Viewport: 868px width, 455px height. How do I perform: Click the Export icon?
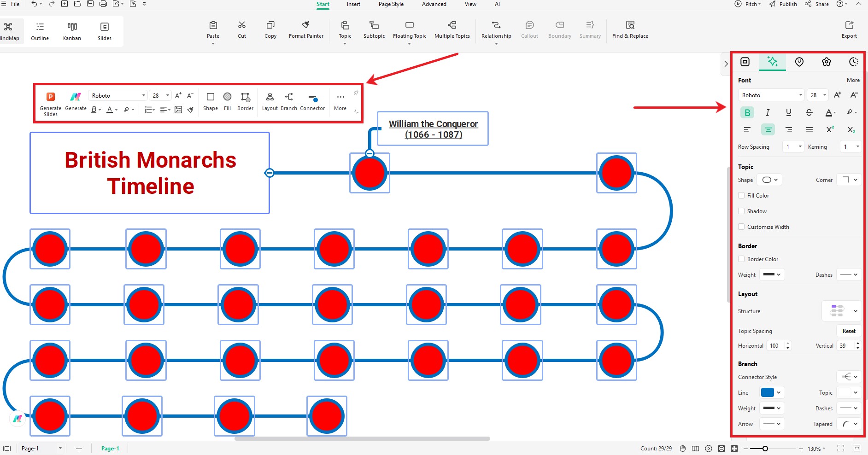(849, 25)
